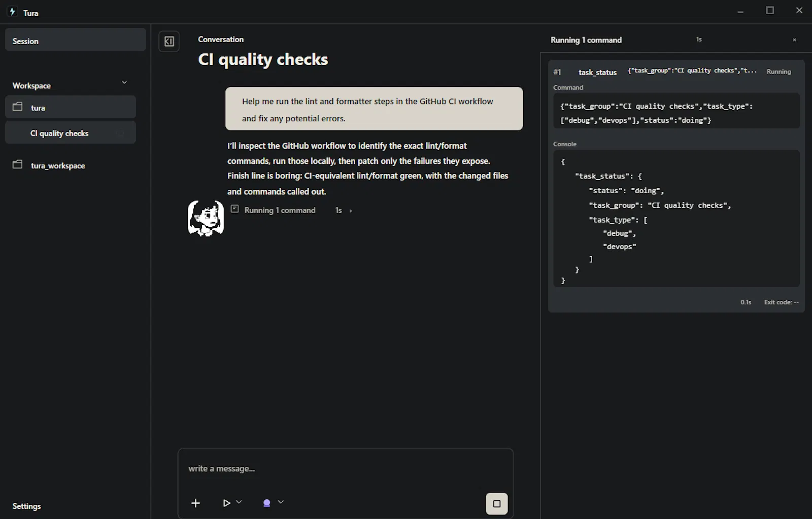
Task: Click the 1s timer in the right panel header
Action: pyautogui.click(x=699, y=39)
